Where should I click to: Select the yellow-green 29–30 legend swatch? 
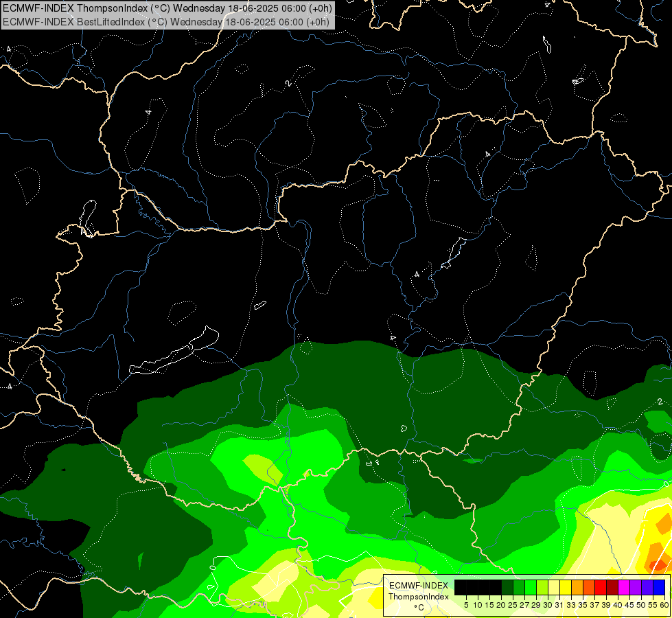[x=542, y=587]
